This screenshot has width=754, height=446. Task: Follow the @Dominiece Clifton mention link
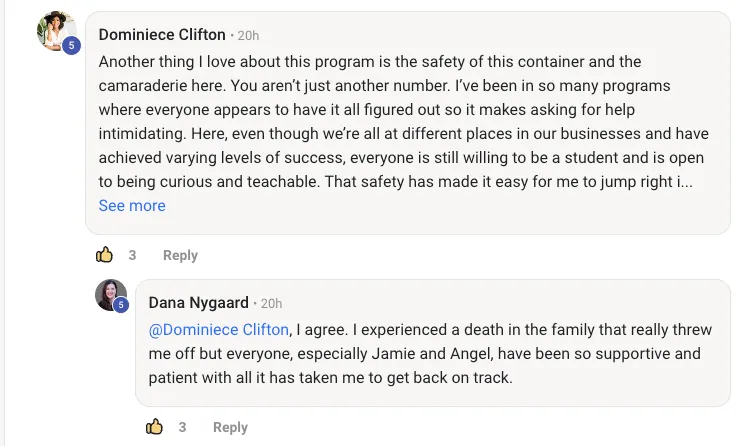(x=219, y=330)
